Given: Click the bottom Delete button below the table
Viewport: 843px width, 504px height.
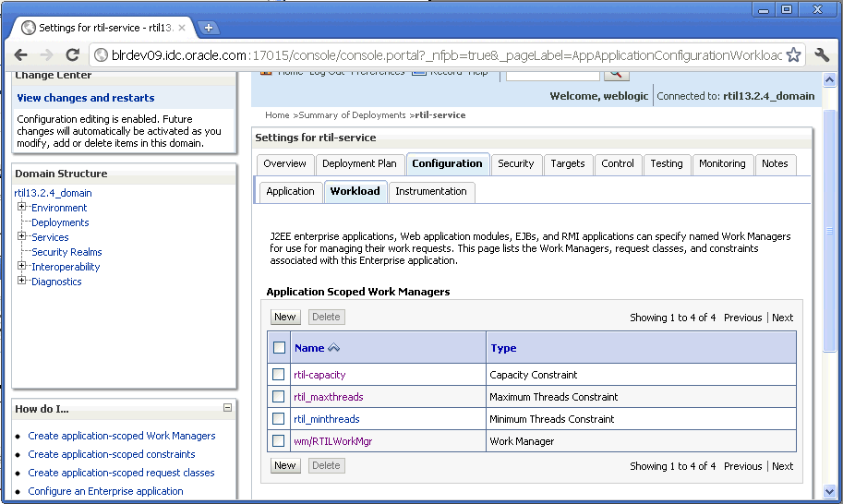Looking at the screenshot, I should (326, 465).
